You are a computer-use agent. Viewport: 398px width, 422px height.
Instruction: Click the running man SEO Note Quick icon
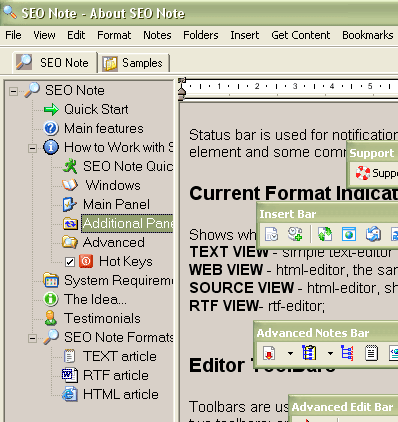(70, 166)
